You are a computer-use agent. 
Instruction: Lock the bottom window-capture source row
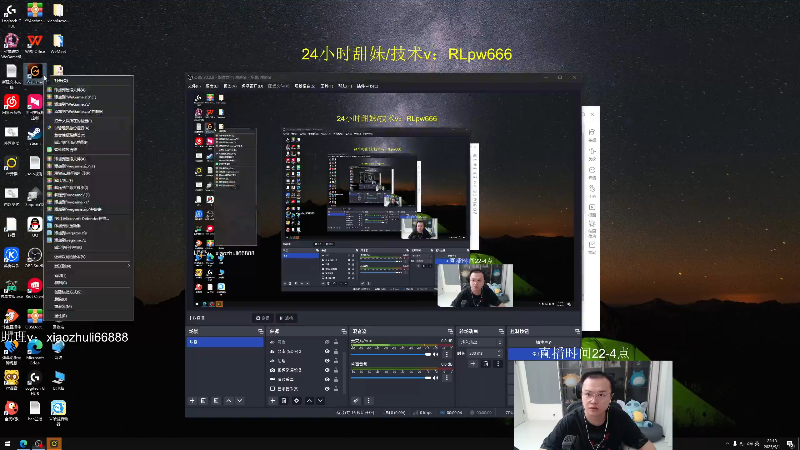336,389
